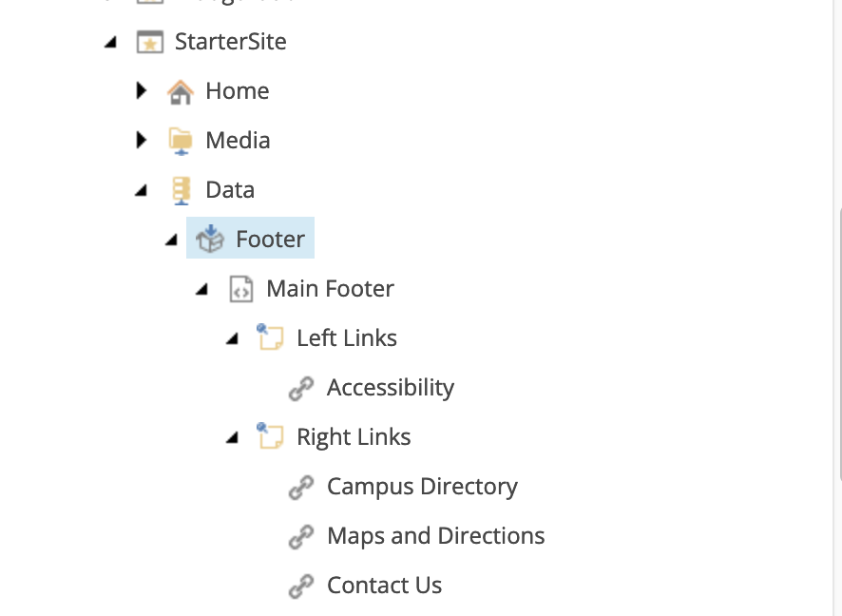Click the Media folder icon

click(181, 140)
